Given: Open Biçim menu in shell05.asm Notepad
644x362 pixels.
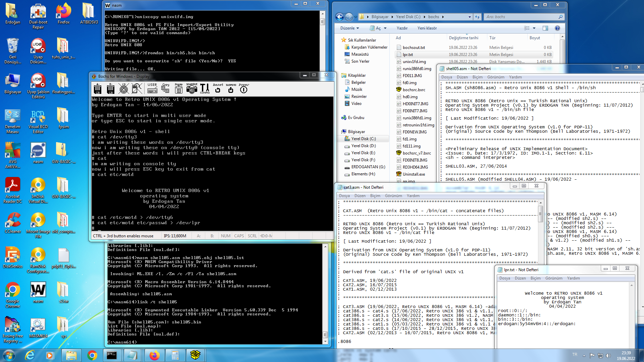Looking at the screenshot, I should (x=477, y=77).
